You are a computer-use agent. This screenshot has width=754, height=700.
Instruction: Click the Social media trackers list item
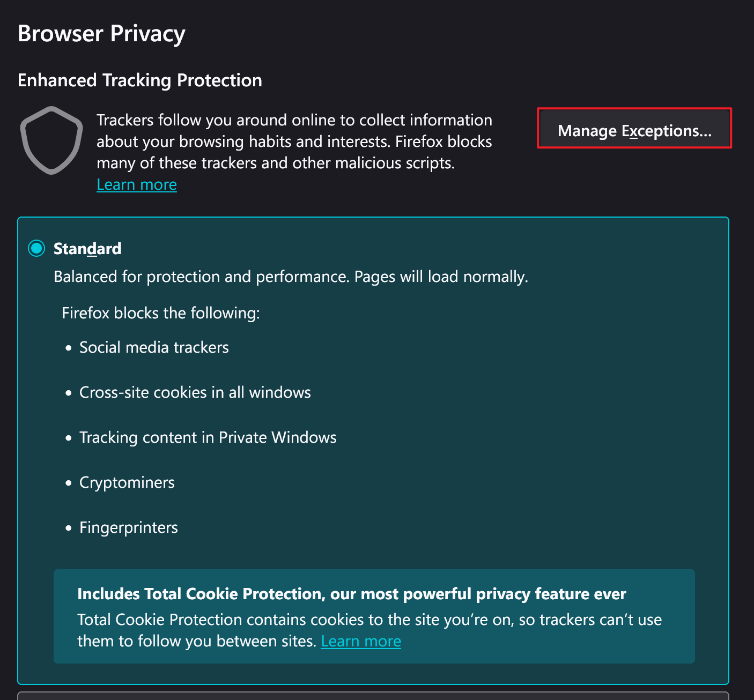tap(154, 347)
